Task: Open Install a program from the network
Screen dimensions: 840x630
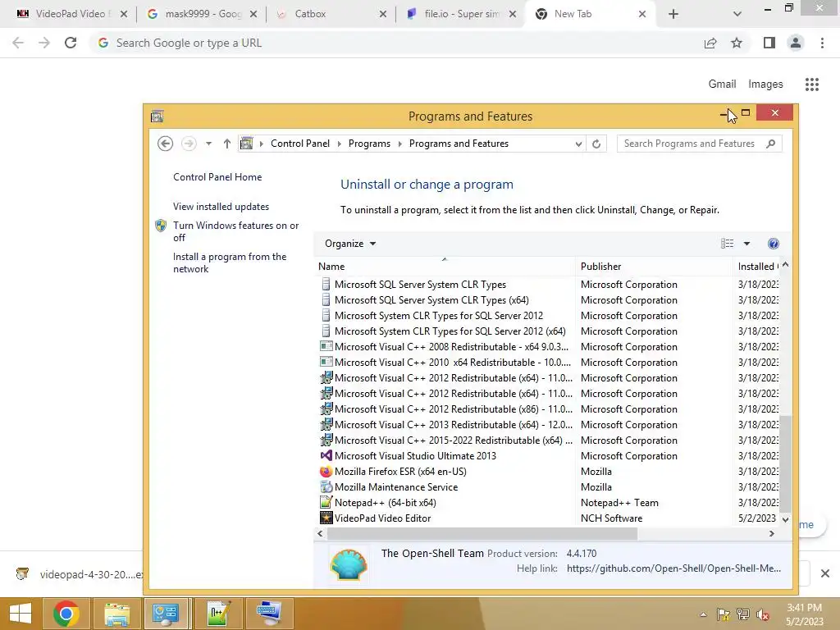Action: pyautogui.click(x=230, y=262)
